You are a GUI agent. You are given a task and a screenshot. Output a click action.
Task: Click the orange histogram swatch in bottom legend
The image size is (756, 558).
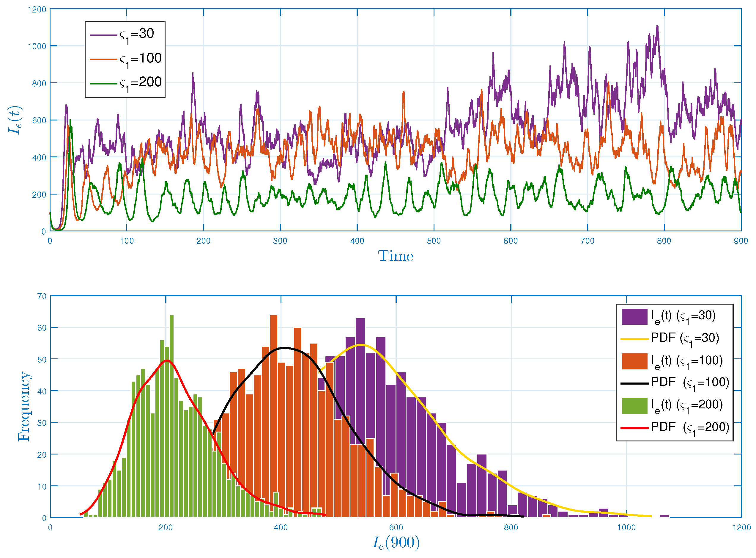point(634,361)
